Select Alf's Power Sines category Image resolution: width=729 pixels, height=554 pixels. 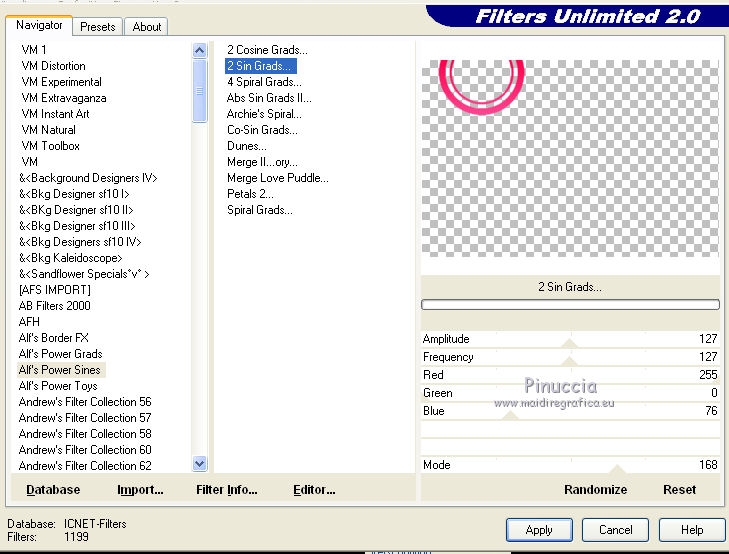(60, 370)
